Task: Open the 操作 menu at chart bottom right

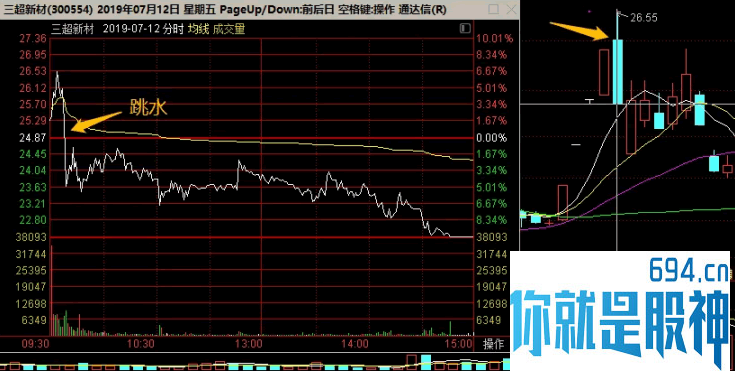Action: pos(494,344)
